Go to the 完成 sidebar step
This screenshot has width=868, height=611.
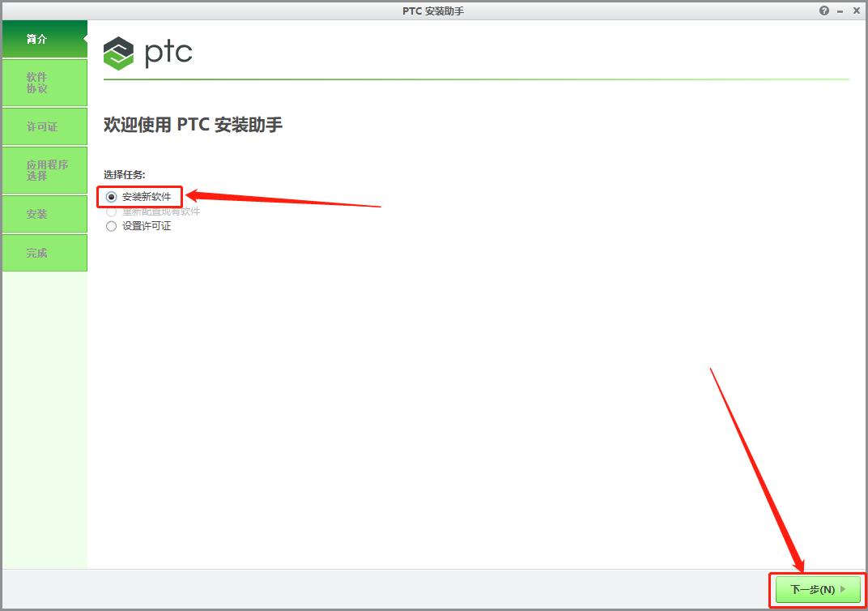tap(45, 253)
